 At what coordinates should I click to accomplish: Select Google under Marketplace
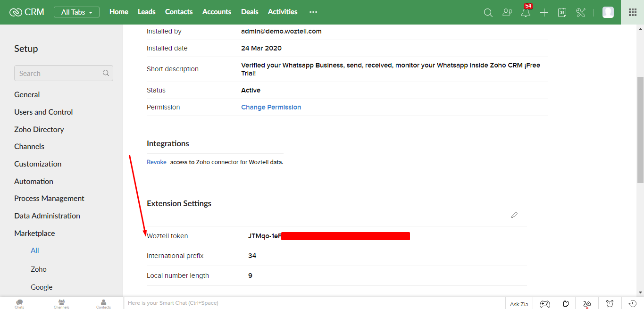[x=42, y=287]
